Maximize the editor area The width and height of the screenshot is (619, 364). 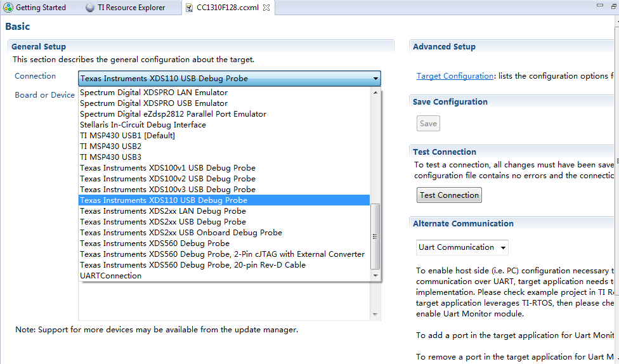pos(614,6)
